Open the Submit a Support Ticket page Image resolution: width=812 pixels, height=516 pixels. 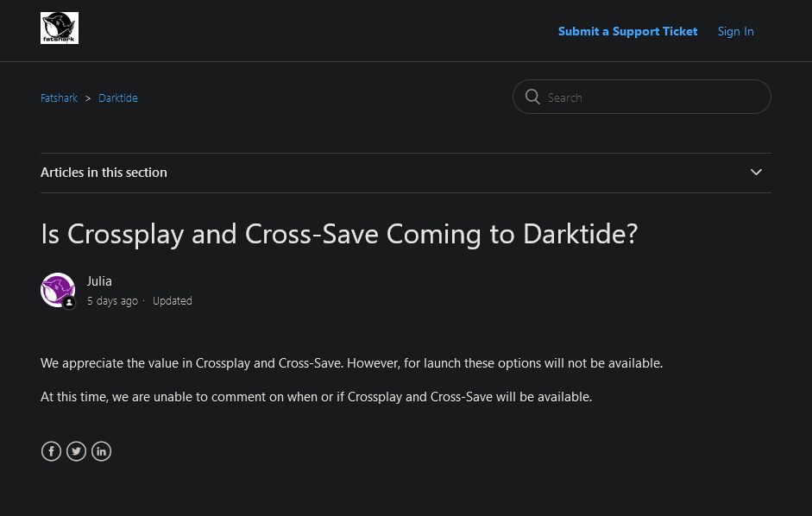tap(627, 31)
